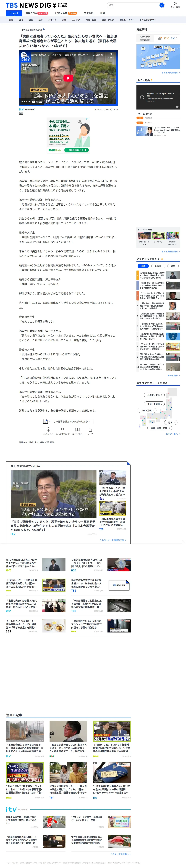Click the Share arrow on the video player
186x868 pixels.
pyautogui.click(x=111, y=55)
